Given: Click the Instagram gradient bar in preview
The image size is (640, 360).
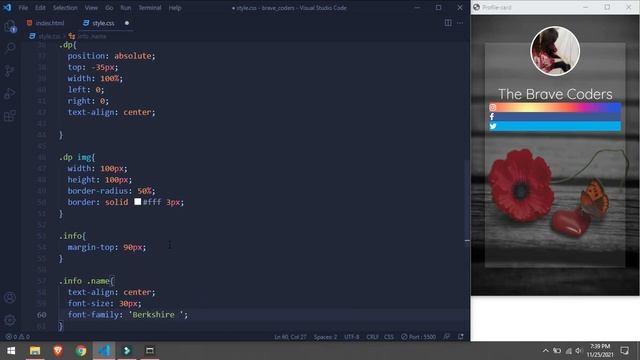Looking at the screenshot, I should click(555, 107).
